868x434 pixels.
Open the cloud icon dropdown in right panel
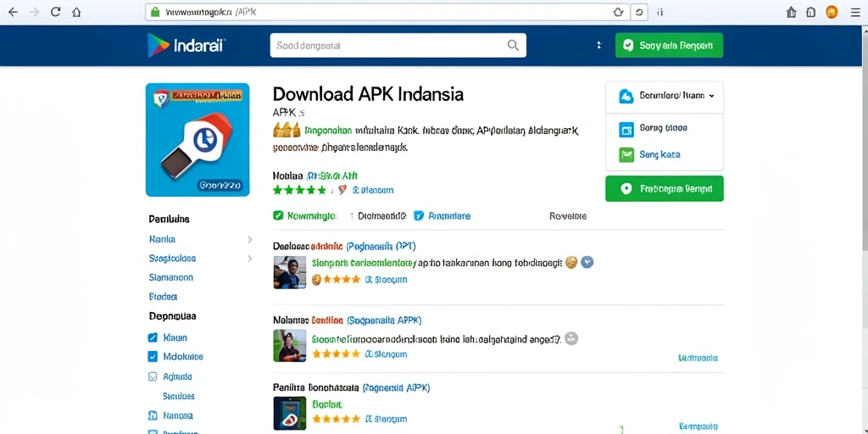tap(665, 96)
